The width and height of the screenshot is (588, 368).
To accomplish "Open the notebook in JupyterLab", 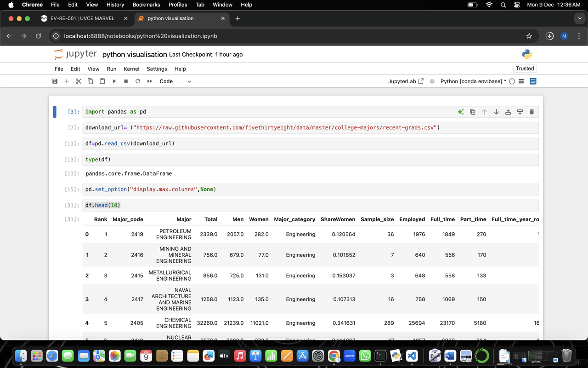I will 406,81.
